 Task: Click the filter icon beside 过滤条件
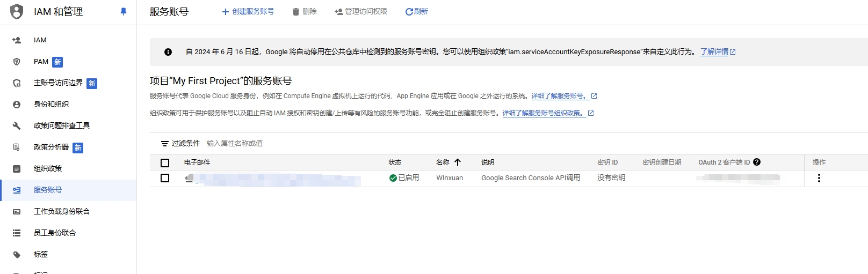[x=165, y=144]
